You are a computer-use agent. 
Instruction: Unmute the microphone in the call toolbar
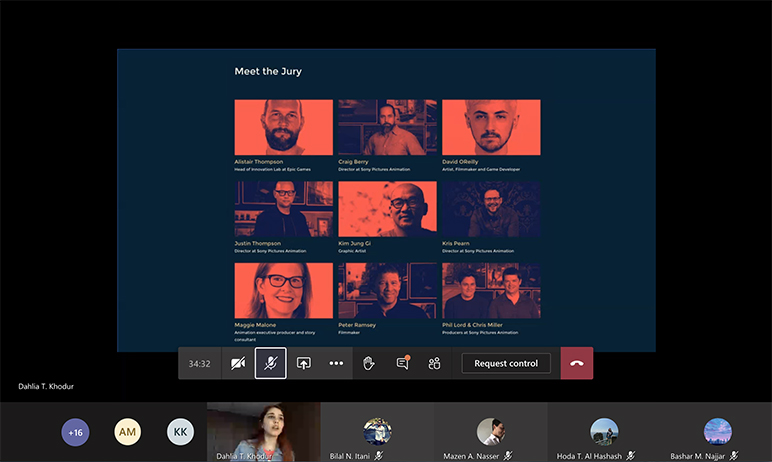point(270,363)
